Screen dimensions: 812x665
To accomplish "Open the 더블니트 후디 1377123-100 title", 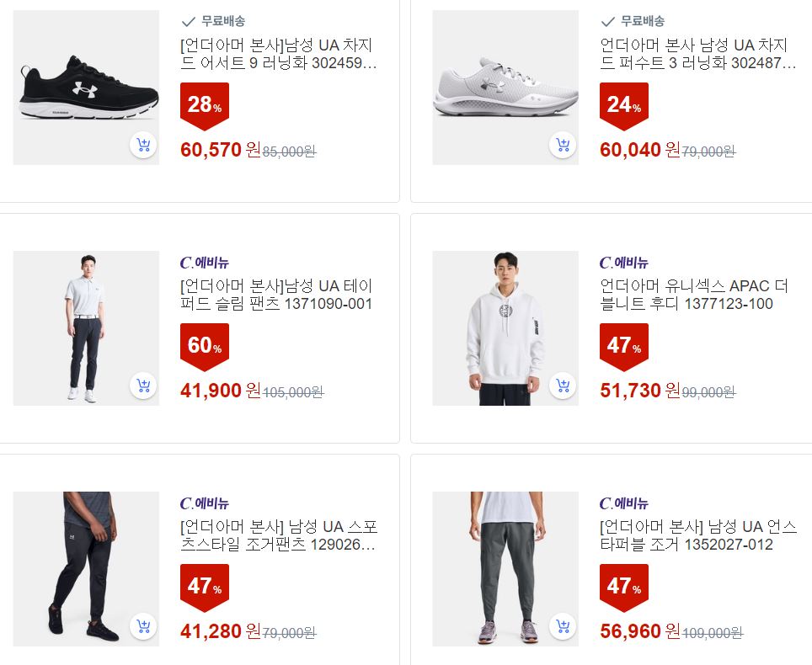I will coord(694,295).
